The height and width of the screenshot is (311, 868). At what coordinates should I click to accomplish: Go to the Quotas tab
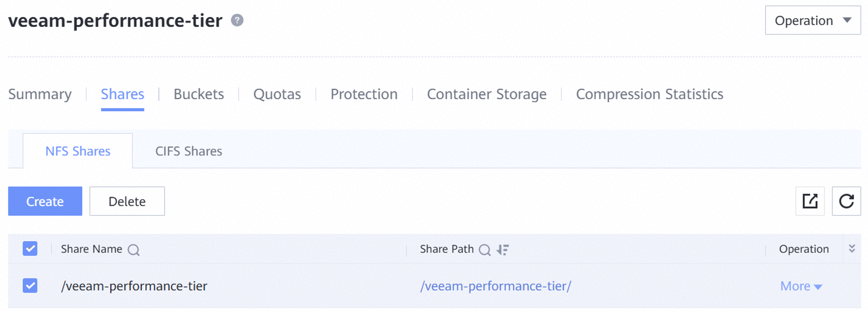[277, 94]
